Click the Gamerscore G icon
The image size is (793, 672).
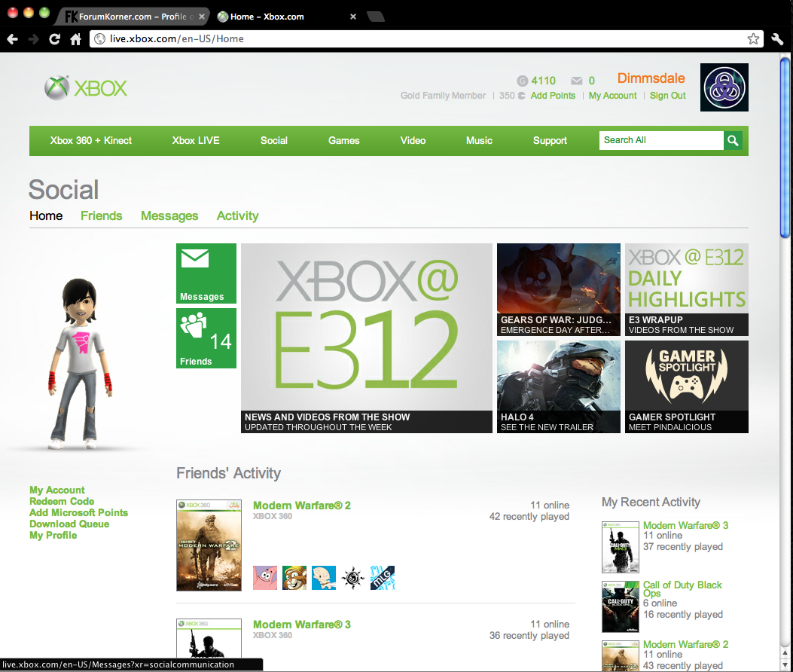pos(523,81)
